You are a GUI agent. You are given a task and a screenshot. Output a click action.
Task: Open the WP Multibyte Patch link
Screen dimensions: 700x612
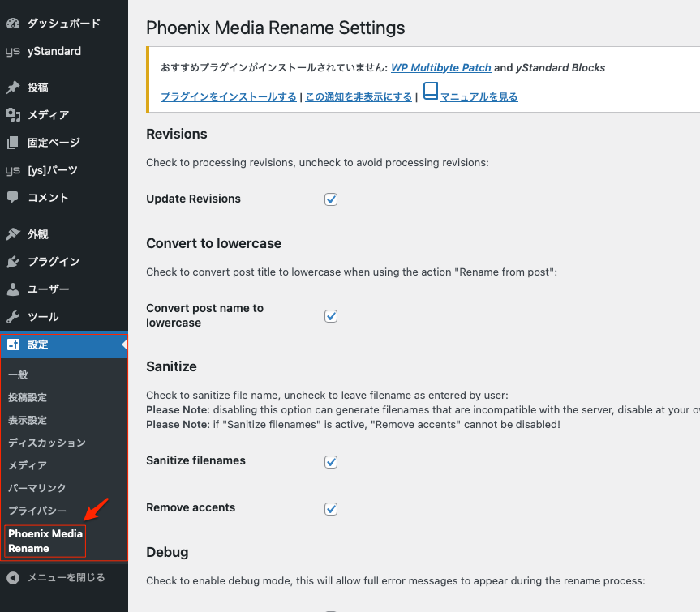click(440, 68)
